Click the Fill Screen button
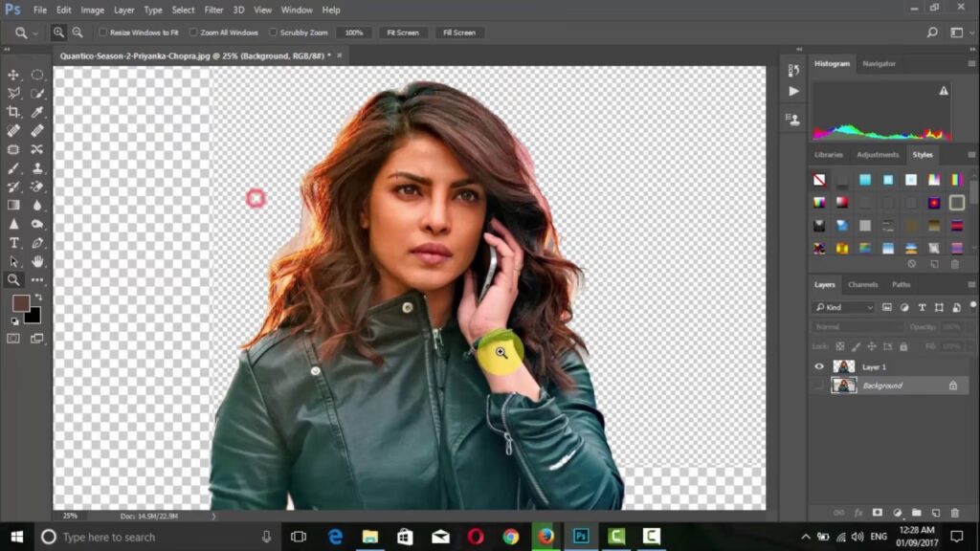 click(x=459, y=33)
